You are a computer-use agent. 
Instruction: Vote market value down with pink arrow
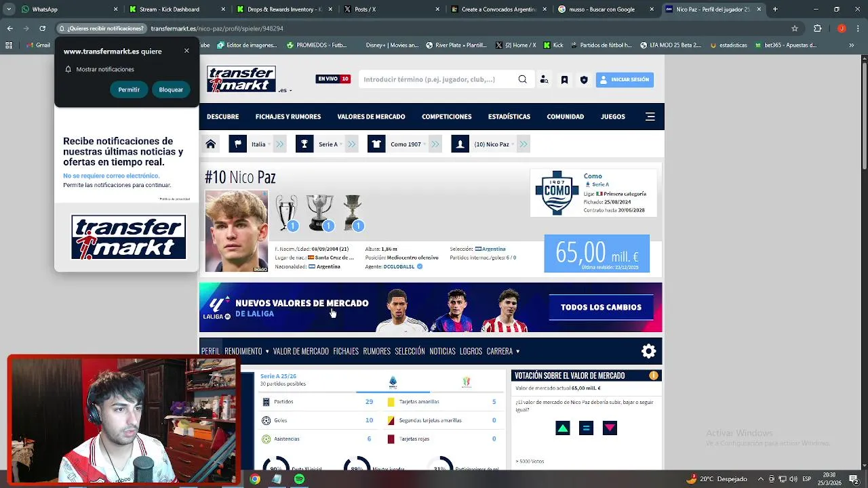(610, 428)
